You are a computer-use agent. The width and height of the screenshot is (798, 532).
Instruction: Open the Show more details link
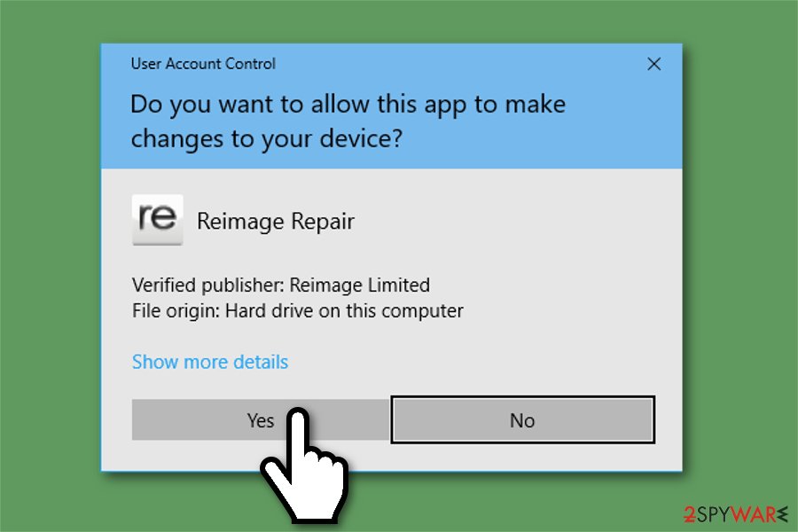point(209,362)
